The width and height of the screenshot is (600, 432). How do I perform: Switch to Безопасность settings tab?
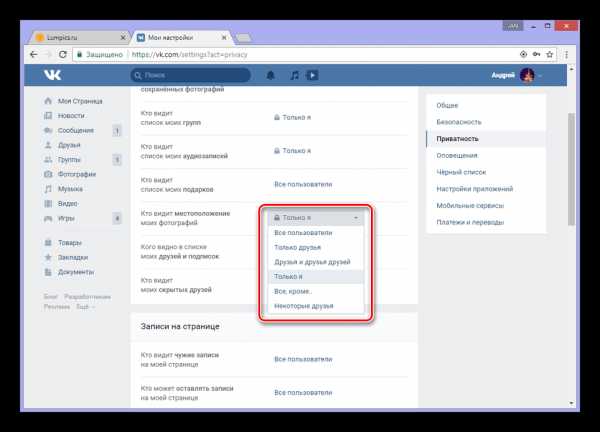tap(486, 122)
